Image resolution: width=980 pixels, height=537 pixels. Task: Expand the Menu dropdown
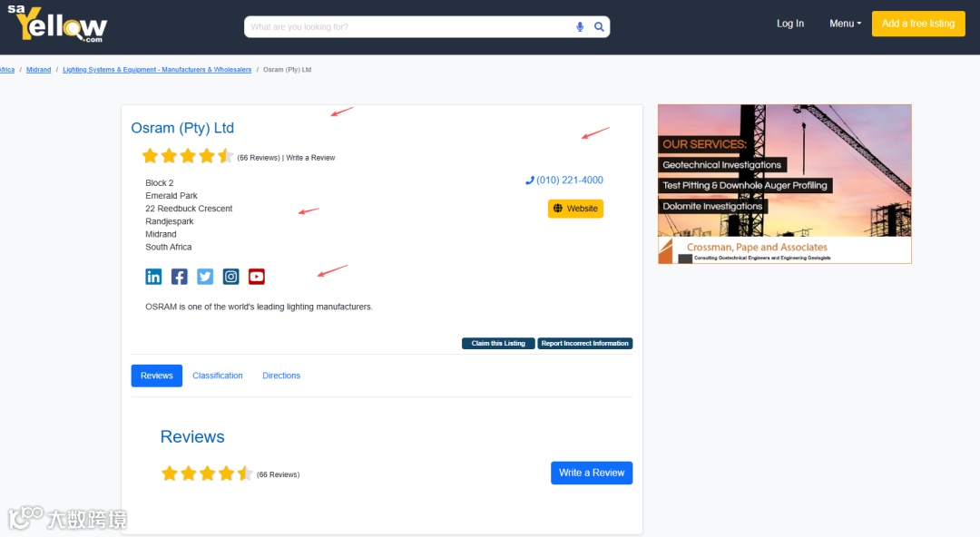(845, 24)
